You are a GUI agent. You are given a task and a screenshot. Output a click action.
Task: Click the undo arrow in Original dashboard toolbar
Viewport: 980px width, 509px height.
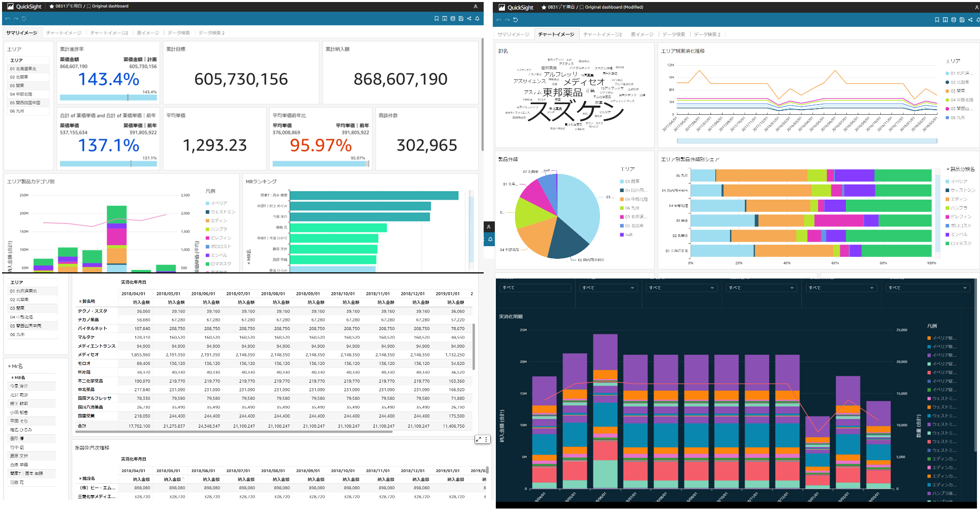coord(8,19)
